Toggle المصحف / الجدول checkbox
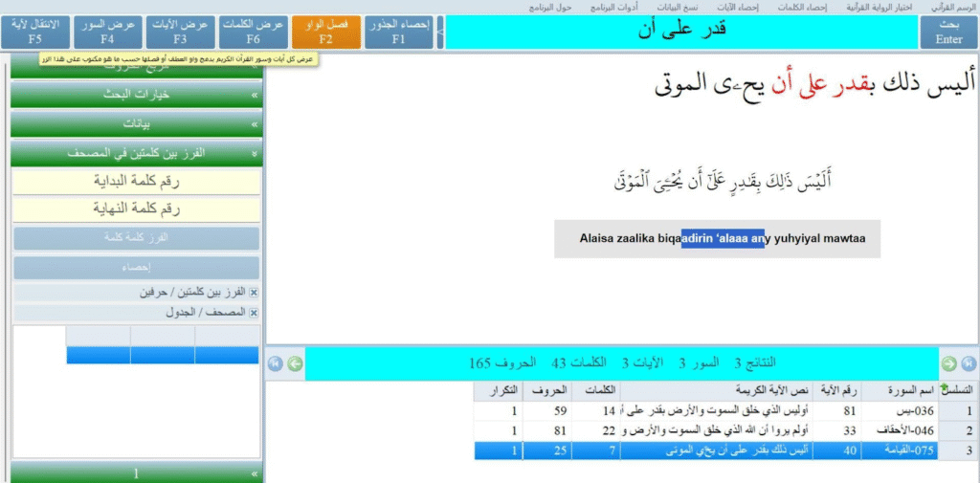This screenshot has height=483, width=980. tap(254, 313)
